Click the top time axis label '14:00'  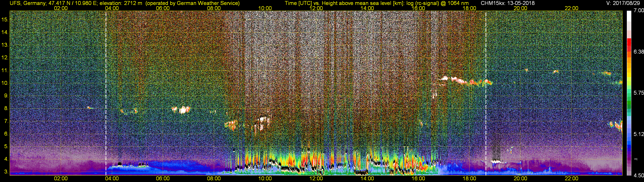tap(367, 8)
